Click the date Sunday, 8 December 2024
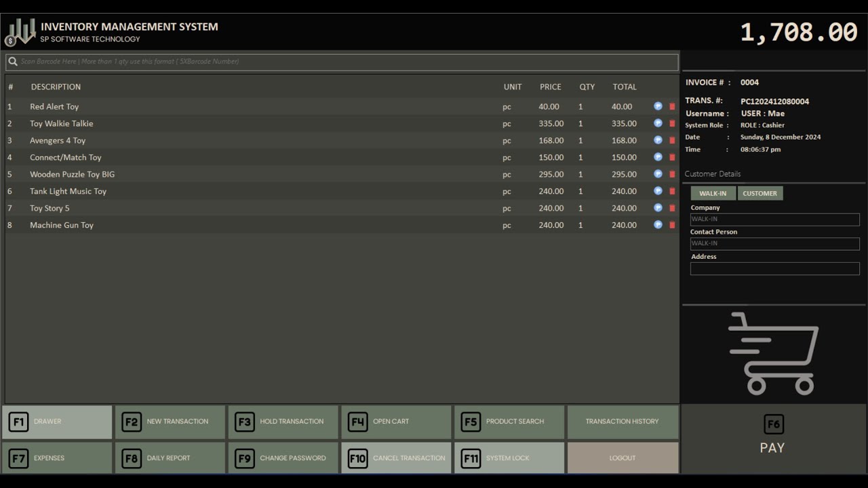868x488 pixels. click(781, 137)
